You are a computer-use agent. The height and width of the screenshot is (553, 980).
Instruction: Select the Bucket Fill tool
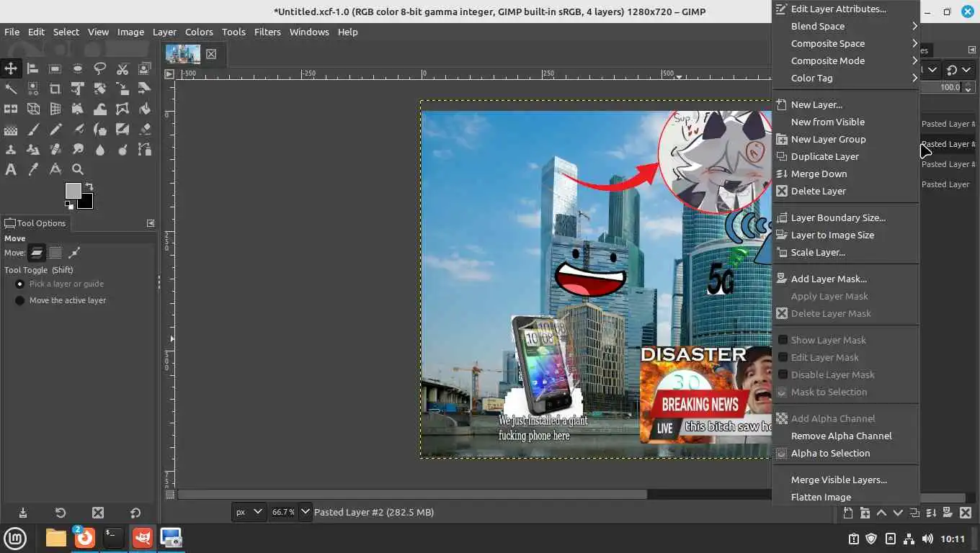145,109
